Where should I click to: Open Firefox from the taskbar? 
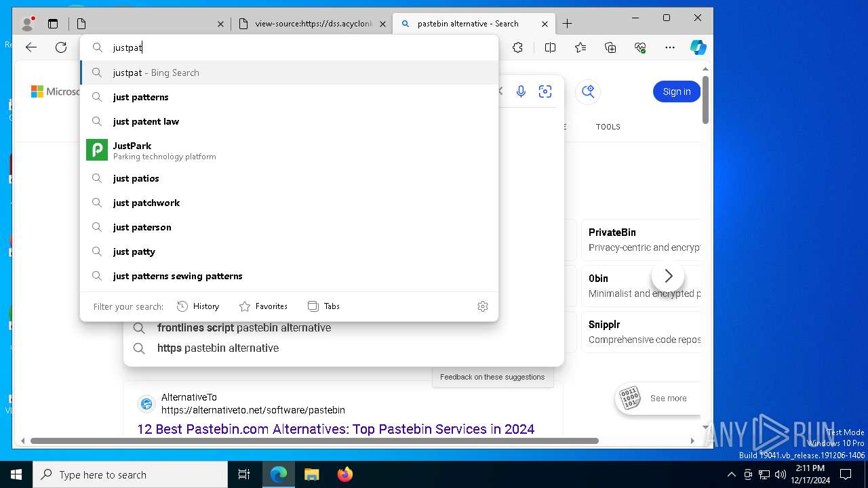[x=344, y=474]
